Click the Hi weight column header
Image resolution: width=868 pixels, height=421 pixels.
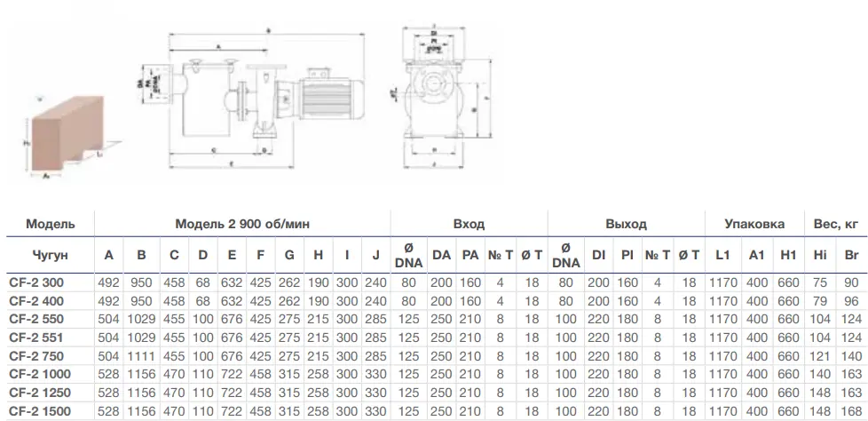tap(820, 255)
